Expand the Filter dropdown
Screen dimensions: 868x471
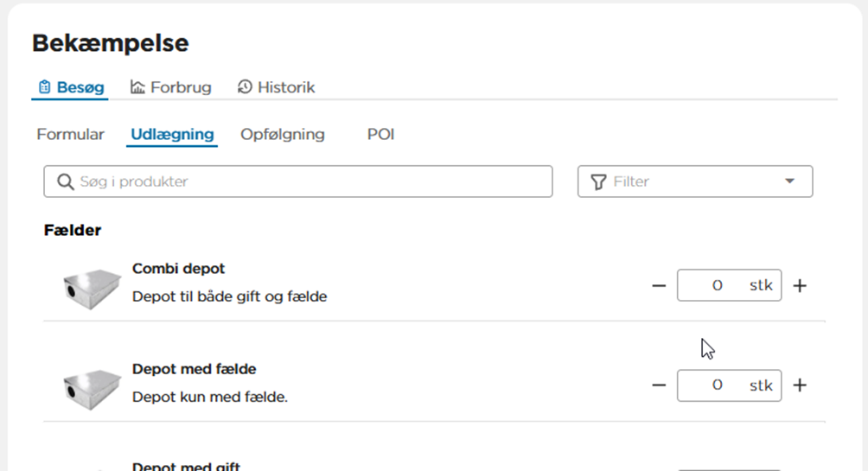tap(694, 181)
